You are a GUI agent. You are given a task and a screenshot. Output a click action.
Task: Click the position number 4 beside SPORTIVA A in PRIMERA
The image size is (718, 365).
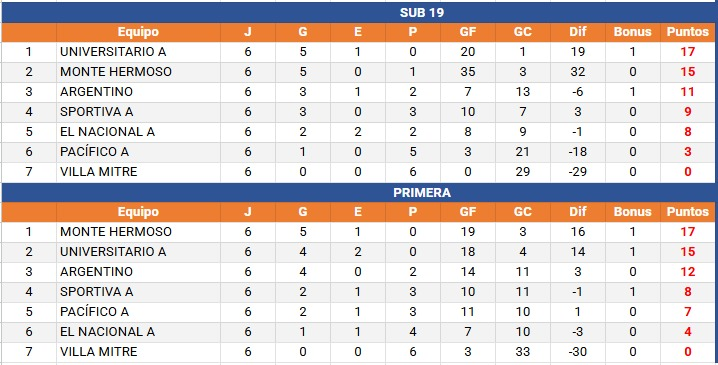click(29, 292)
